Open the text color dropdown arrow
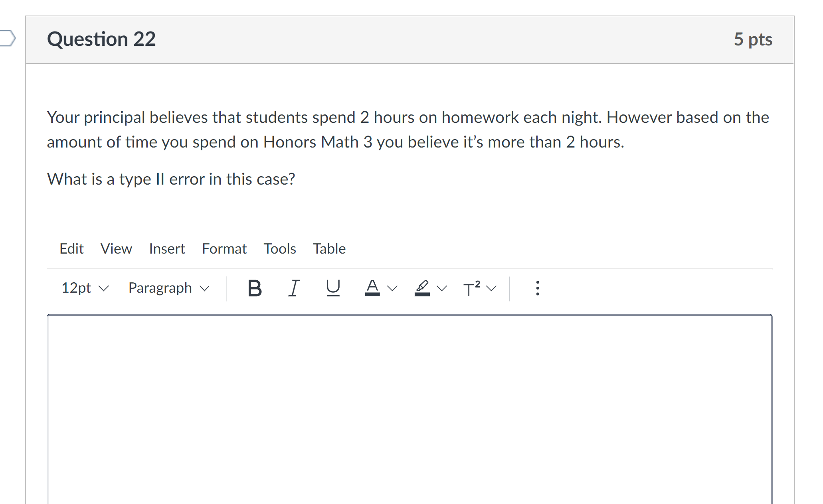 pyautogui.click(x=392, y=289)
